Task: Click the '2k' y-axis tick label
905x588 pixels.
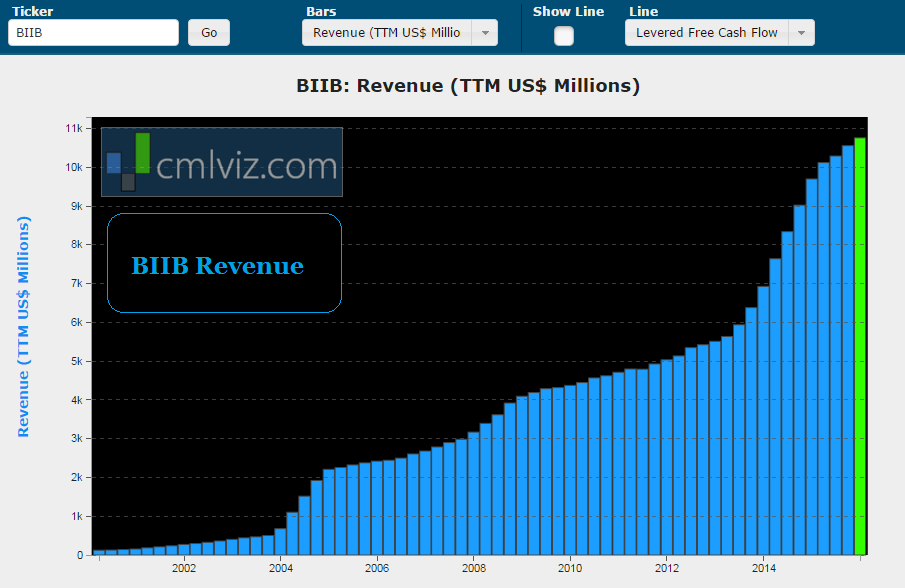Action: 77,477
